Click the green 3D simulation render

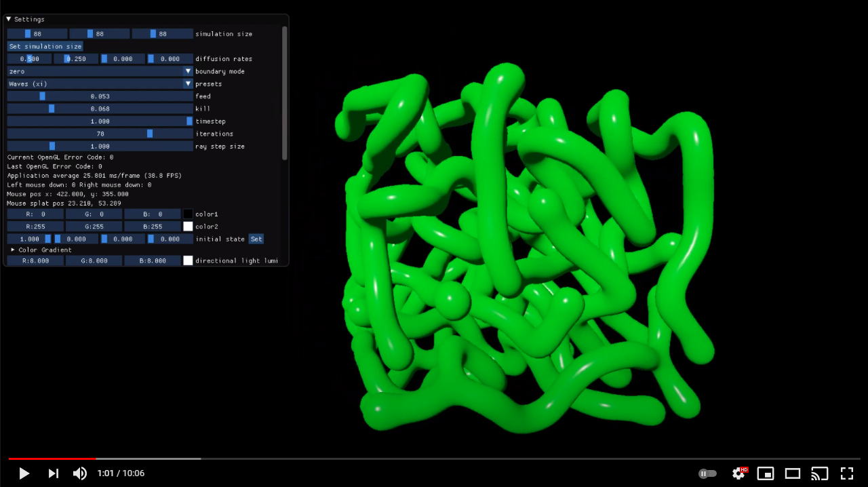point(524,249)
